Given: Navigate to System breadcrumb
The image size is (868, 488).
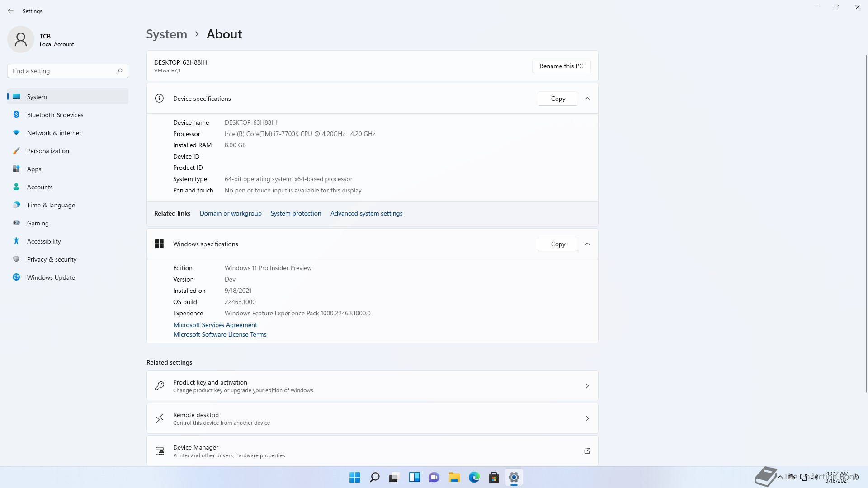Looking at the screenshot, I should pyautogui.click(x=166, y=34).
